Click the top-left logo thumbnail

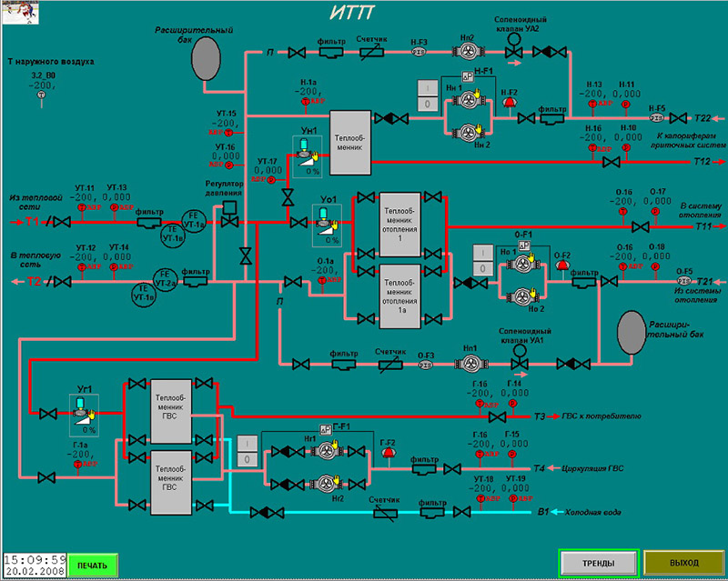(20, 13)
